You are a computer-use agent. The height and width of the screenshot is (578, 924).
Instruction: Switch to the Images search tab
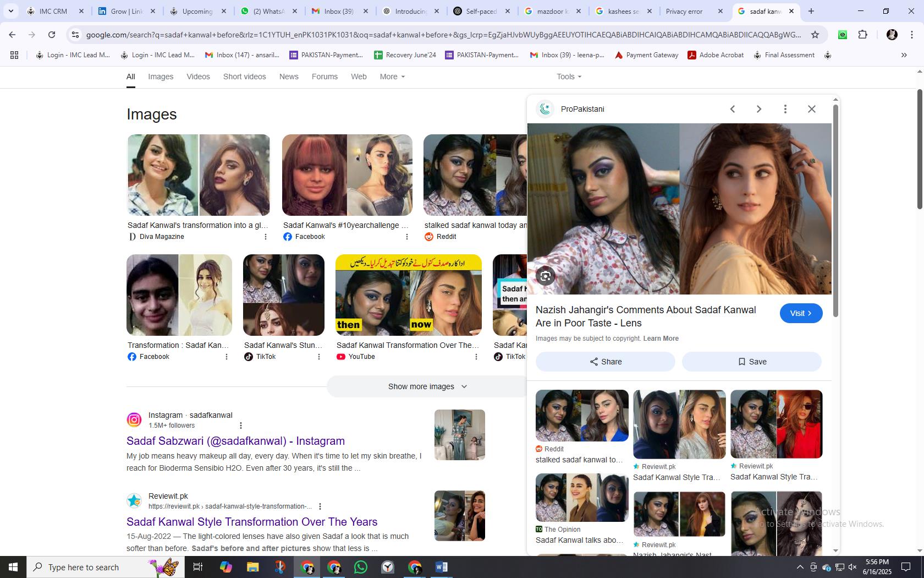[x=161, y=77]
